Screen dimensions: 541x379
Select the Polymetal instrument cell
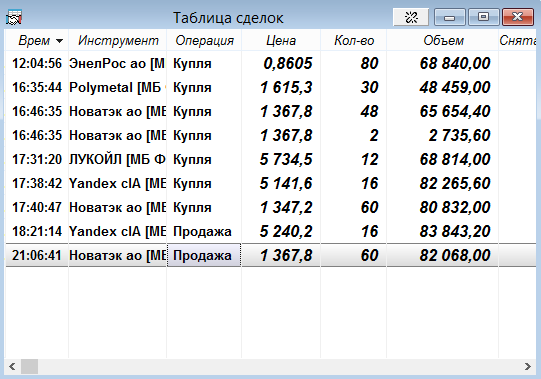pos(117,87)
